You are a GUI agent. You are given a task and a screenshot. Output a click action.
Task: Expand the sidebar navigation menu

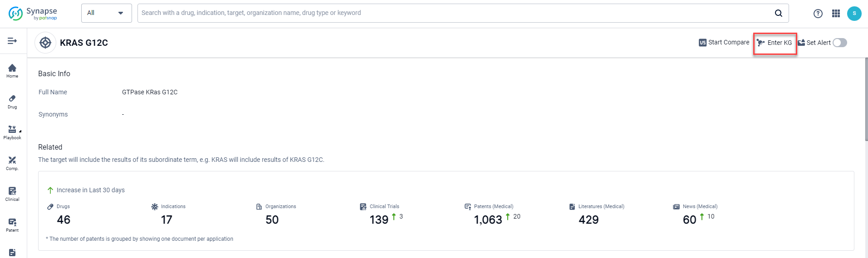[12, 41]
